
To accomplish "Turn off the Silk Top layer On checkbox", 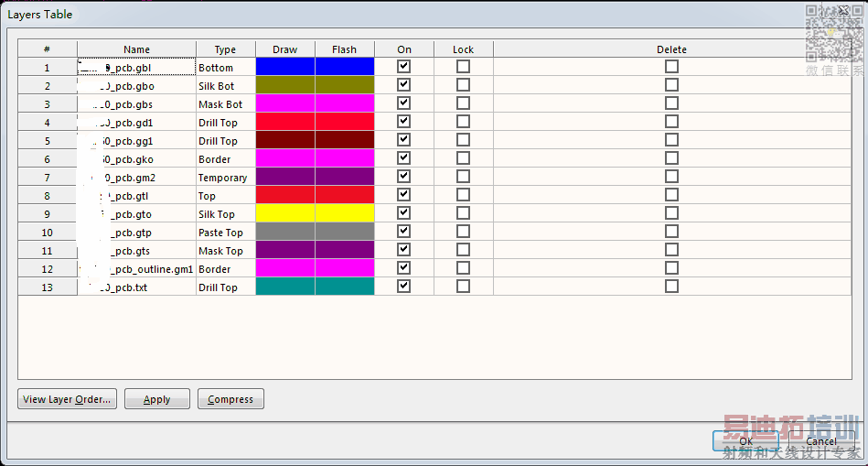I will pyautogui.click(x=404, y=212).
